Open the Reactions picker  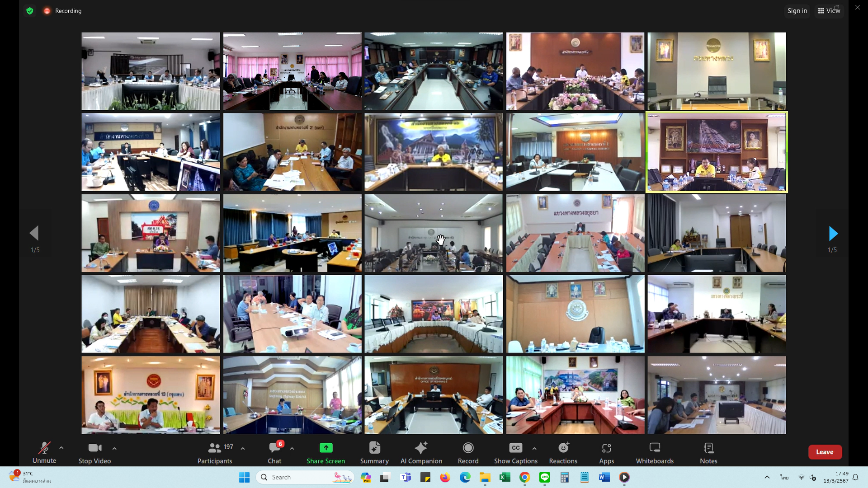(563, 452)
